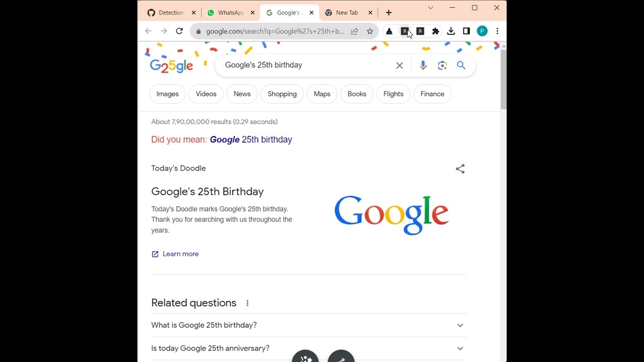Open Google Lens image search

point(442,65)
